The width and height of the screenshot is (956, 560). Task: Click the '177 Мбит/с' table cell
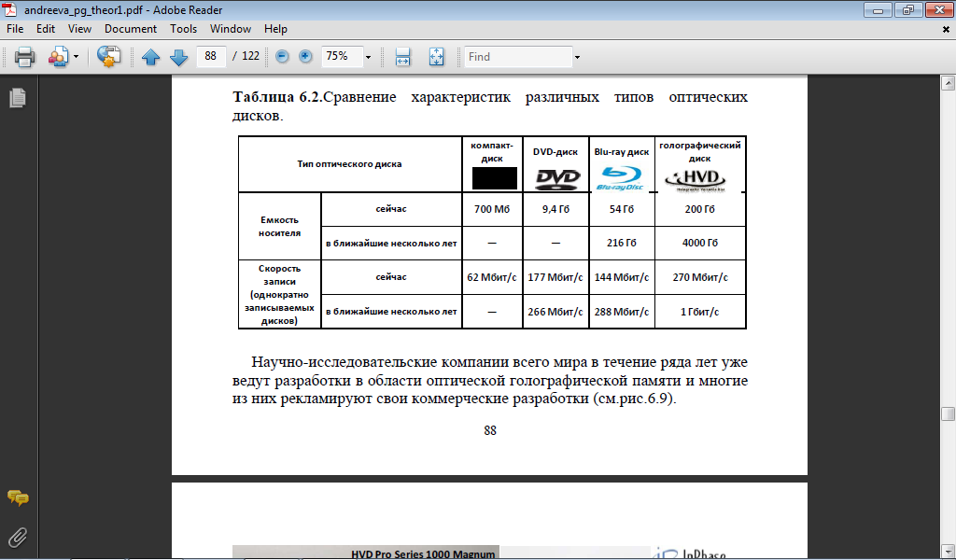555,277
